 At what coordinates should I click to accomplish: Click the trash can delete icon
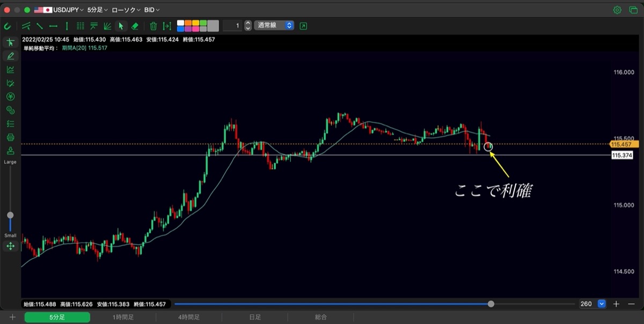click(x=153, y=26)
